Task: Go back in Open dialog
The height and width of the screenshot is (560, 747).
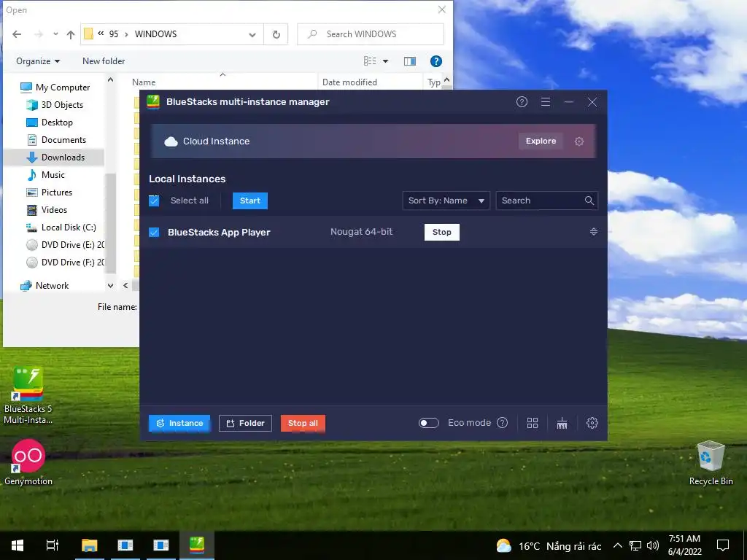Action: tap(17, 34)
